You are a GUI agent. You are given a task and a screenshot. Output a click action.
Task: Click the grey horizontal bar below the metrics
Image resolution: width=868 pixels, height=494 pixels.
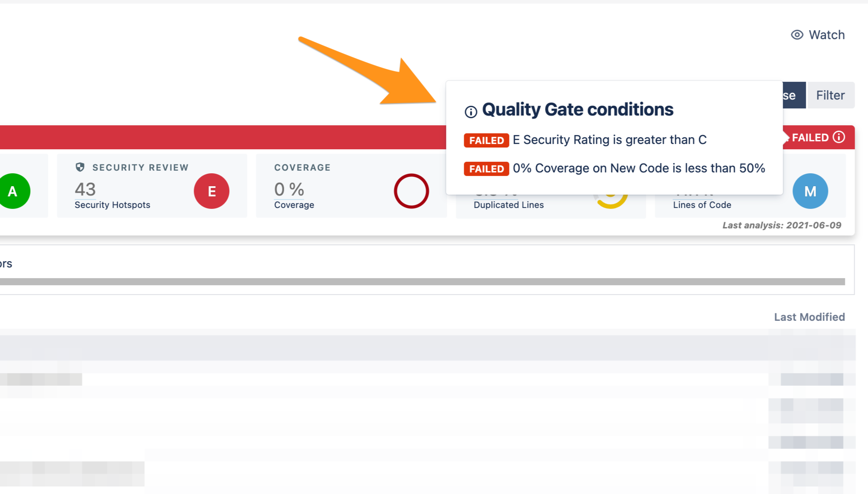[422, 282]
